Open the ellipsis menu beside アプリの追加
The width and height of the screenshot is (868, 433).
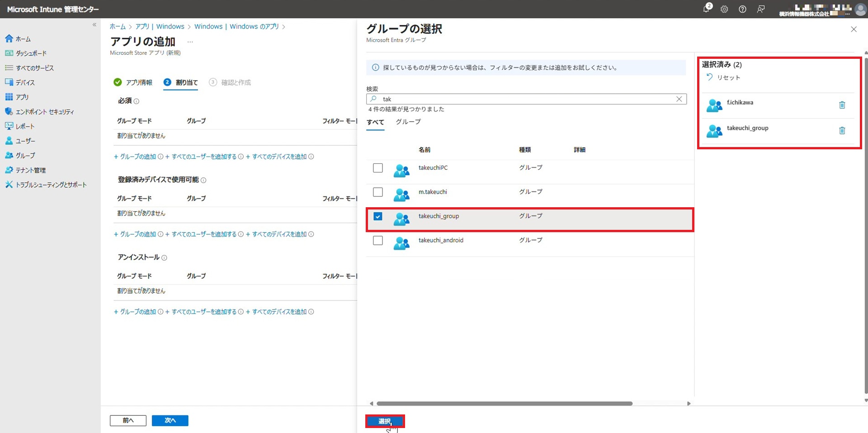coord(190,42)
